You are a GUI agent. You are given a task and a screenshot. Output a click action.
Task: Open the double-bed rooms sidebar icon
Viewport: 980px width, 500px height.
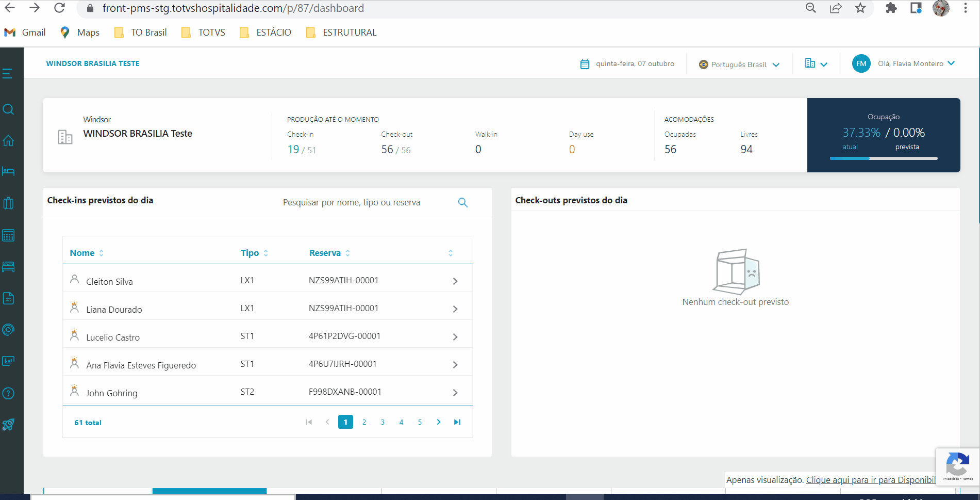tap(8, 267)
